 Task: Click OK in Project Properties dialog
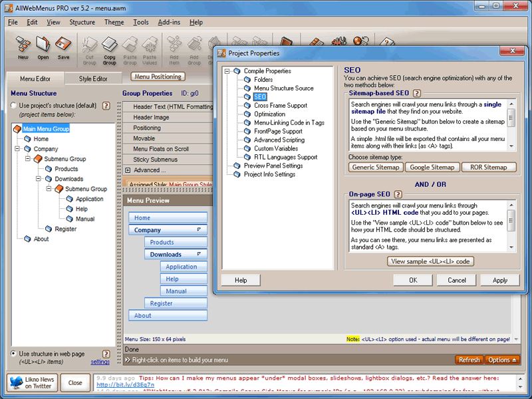(413, 280)
